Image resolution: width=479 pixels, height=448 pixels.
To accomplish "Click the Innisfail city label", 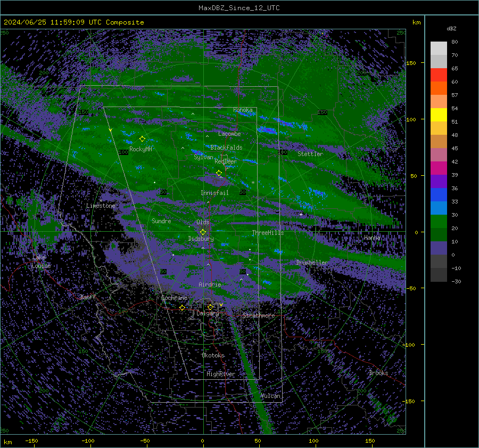I will click(x=215, y=193).
